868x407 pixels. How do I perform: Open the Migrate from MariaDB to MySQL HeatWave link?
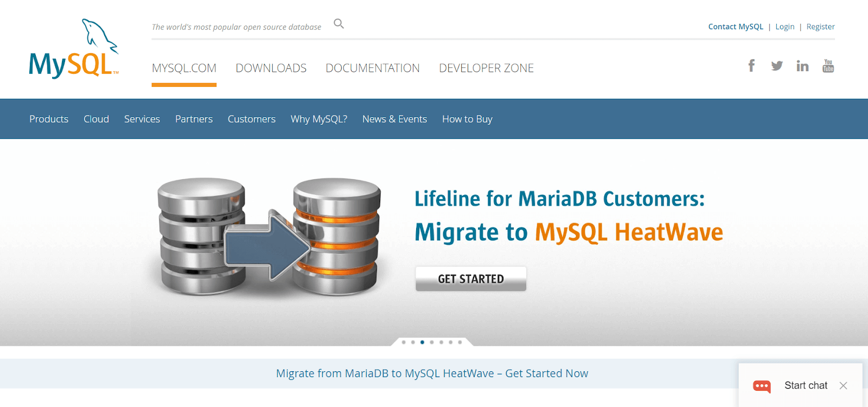pos(432,373)
